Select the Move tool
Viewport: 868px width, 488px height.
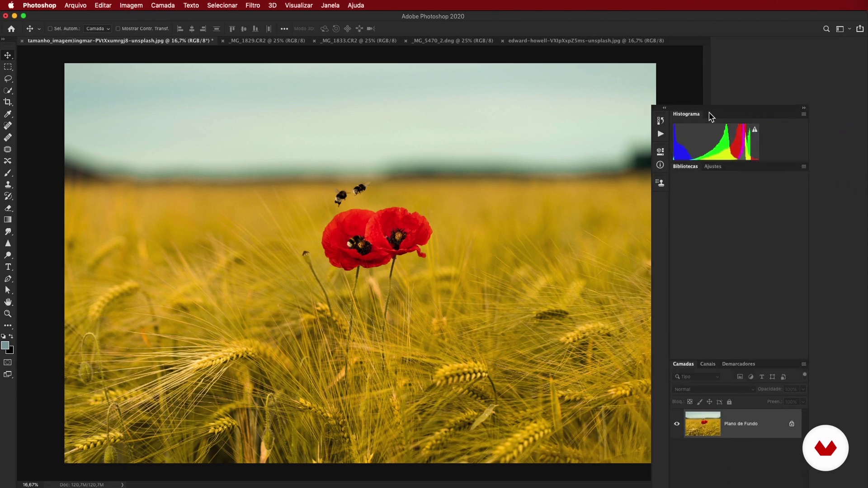[x=8, y=55]
